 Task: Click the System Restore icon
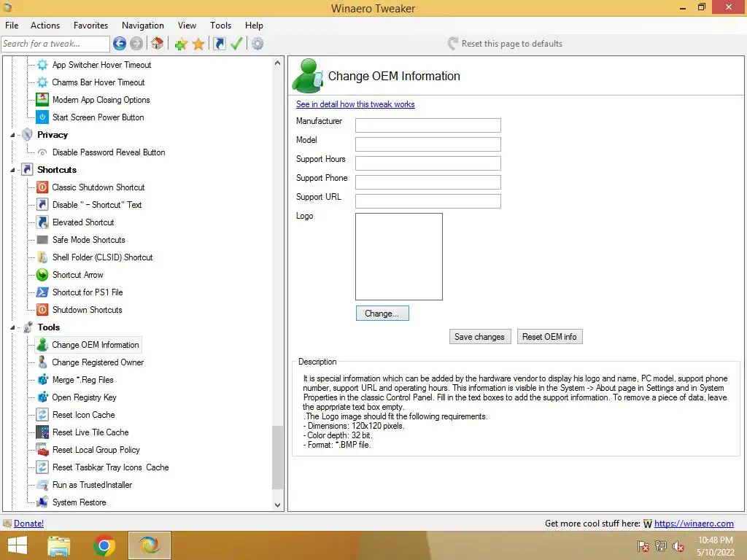(x=42, y=502)
